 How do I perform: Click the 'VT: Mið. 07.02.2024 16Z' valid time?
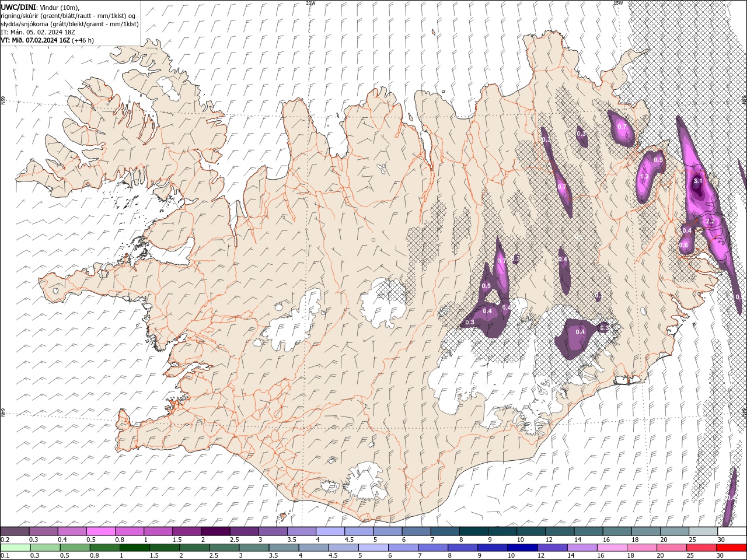(x=36, y=40)
